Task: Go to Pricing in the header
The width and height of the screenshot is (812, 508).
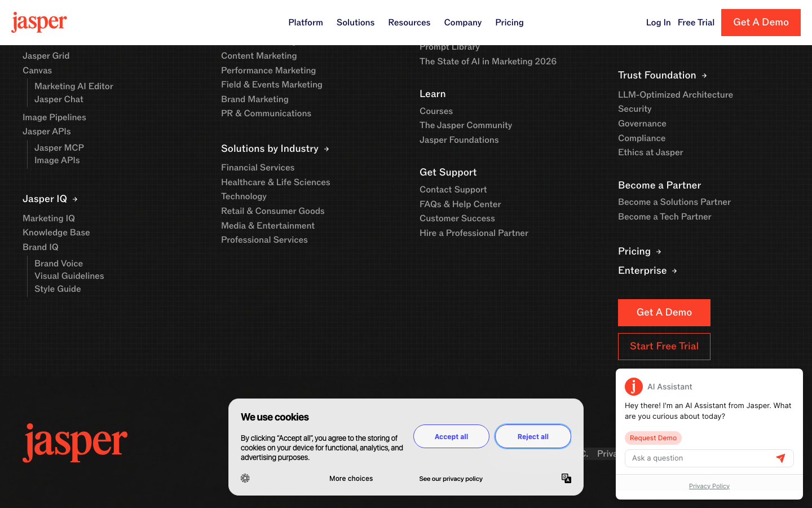Action: 509,23
